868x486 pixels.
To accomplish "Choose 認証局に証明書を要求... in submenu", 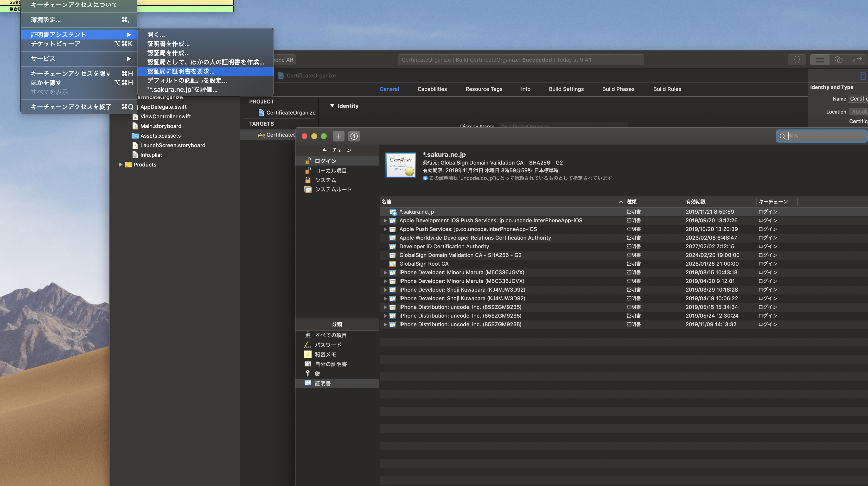I will point(205,71).
